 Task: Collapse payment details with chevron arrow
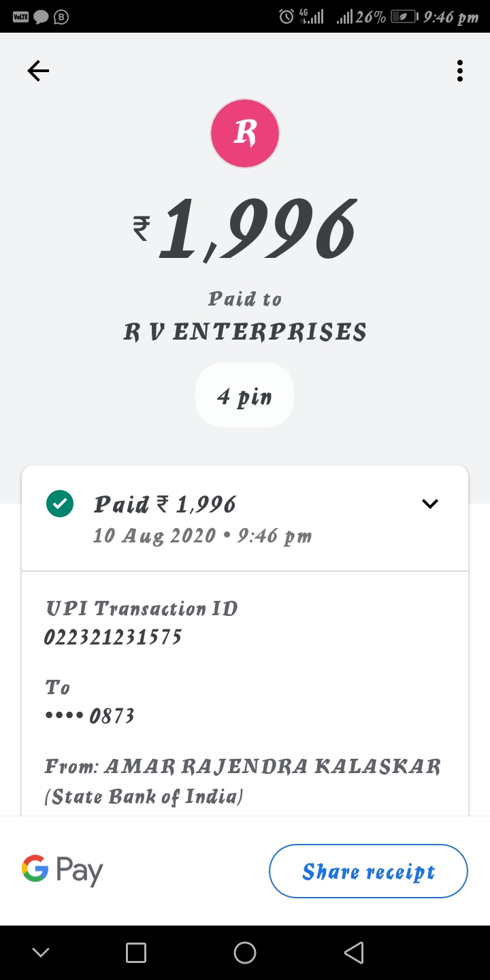[x=430, y=504]
